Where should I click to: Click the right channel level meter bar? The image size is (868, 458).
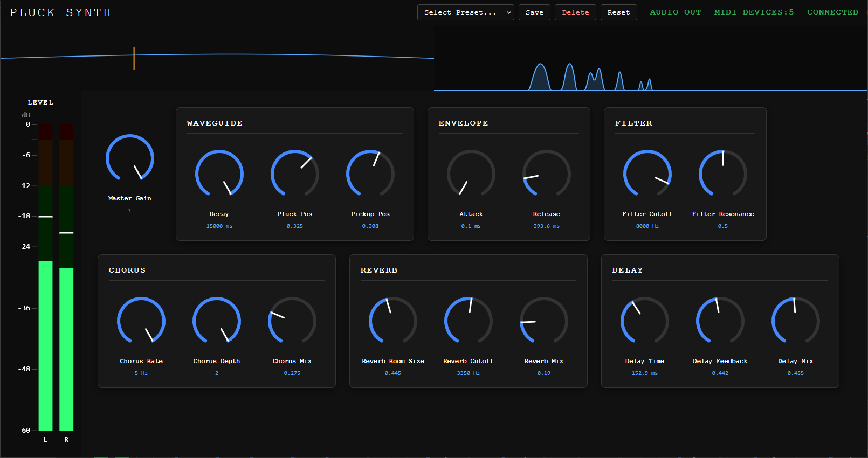coord(66,277)
